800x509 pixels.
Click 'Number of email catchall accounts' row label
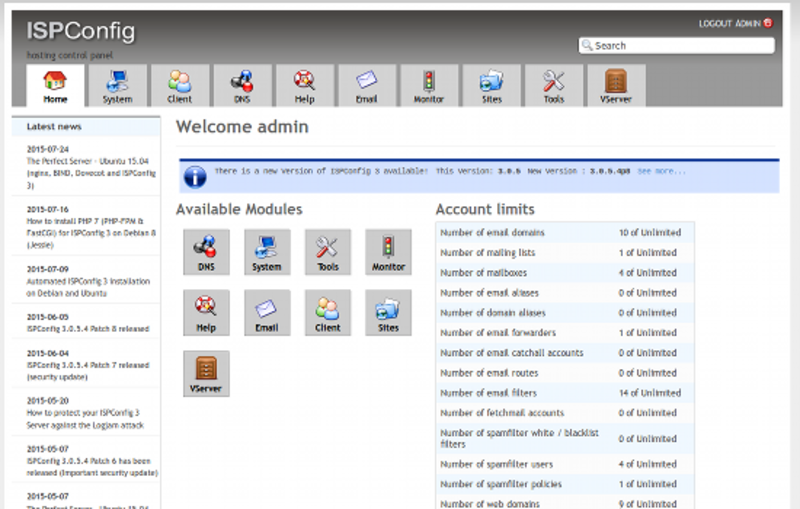pos(512,353)
